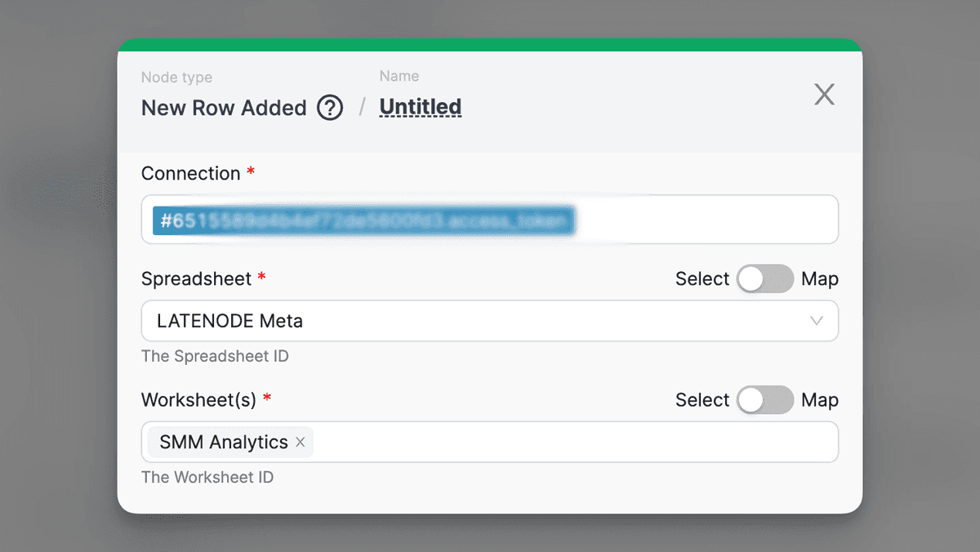The width and height of the screenshot is (980, 552).
Task: Click the Select label beside Worksheet(s) toggle
Action: pos(702,400)
